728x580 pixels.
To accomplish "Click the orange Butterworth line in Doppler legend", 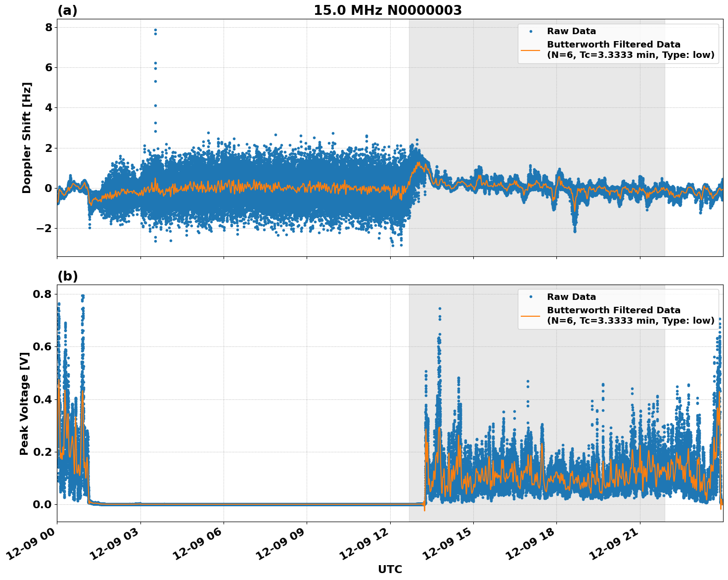I will click(x=531, y=50).
